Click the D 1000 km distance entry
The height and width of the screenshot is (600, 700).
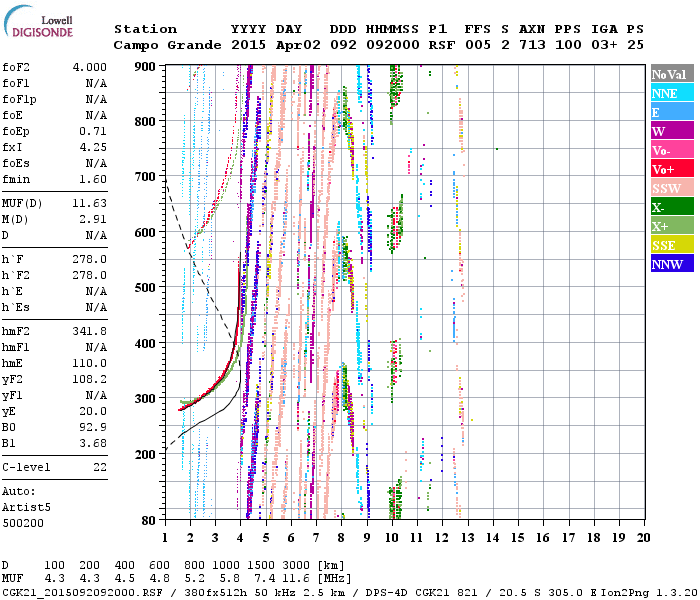(226, 566)
